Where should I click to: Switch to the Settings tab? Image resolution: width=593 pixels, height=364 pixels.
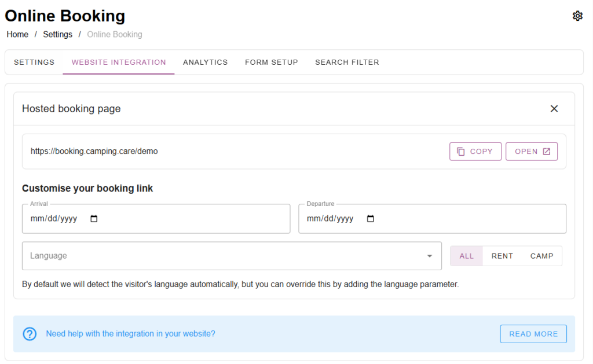(34, 62)
